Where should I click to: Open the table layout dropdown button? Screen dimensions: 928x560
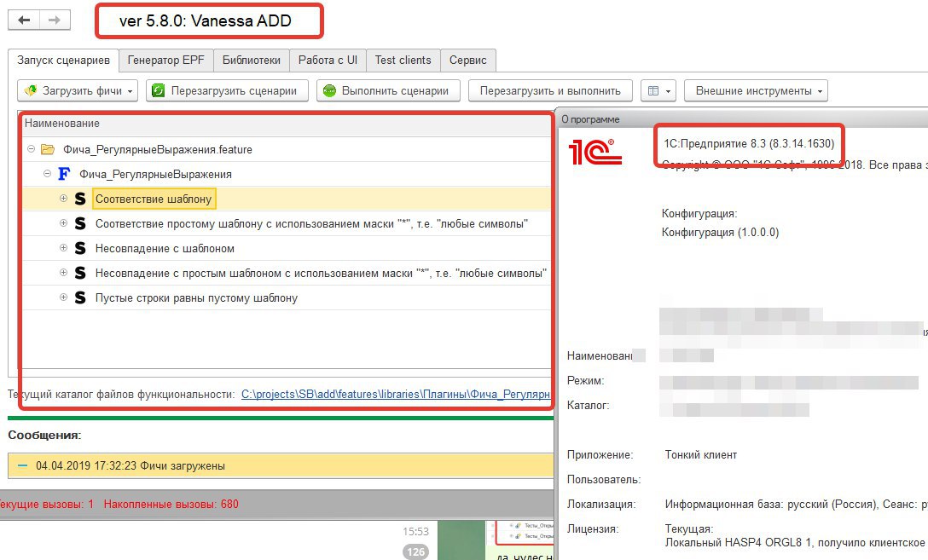[x=658, y=91]
